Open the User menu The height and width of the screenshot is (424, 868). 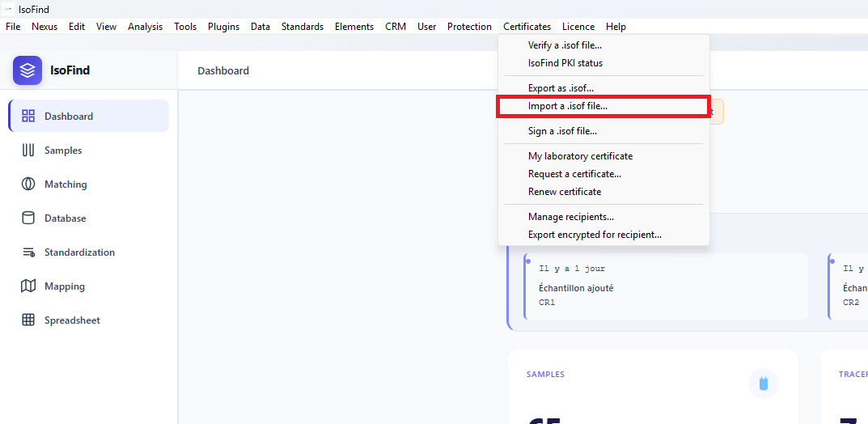click(427, 27)
